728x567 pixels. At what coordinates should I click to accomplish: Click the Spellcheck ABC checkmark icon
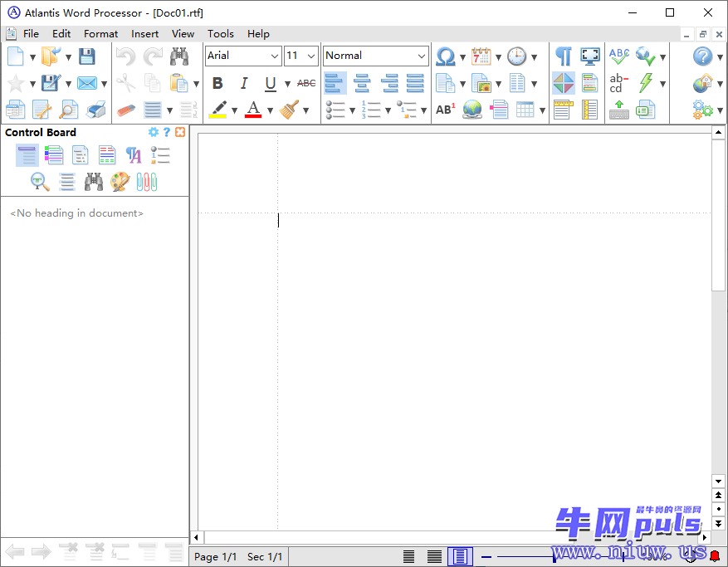point(619,56)
